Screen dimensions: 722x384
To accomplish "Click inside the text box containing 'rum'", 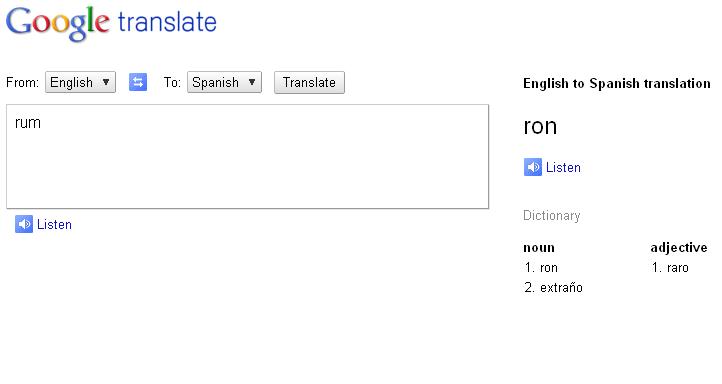I will (247, 157).
